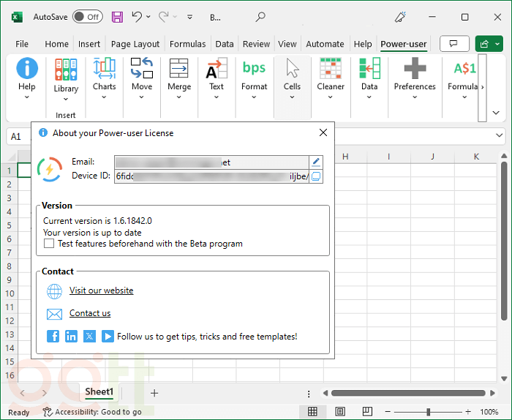512x420 pixels.
Task: Switch to the Formulas tab
Action: click(x=188, y=44)
